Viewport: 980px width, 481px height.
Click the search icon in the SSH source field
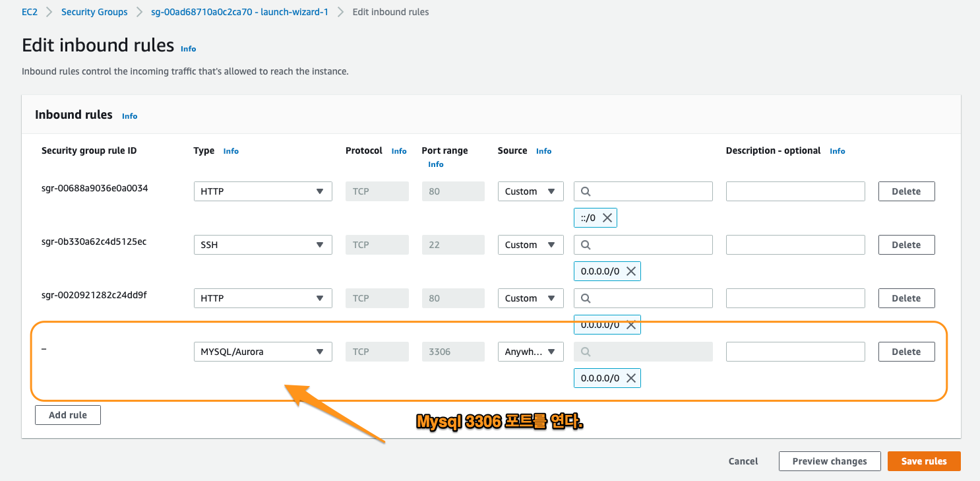tap(586, 244)
